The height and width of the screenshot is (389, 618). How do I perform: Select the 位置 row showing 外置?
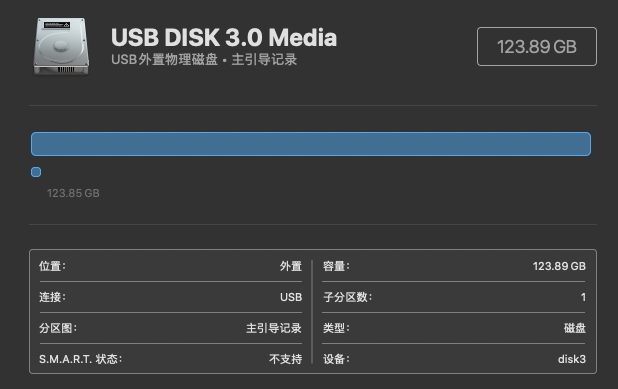(x=171, y=266)
